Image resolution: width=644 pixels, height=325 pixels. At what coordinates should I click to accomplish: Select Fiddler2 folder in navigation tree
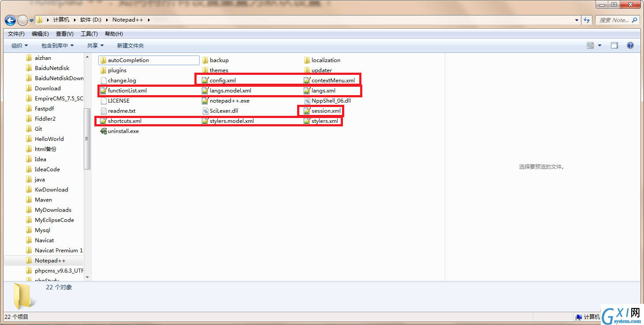coord(45,118)
